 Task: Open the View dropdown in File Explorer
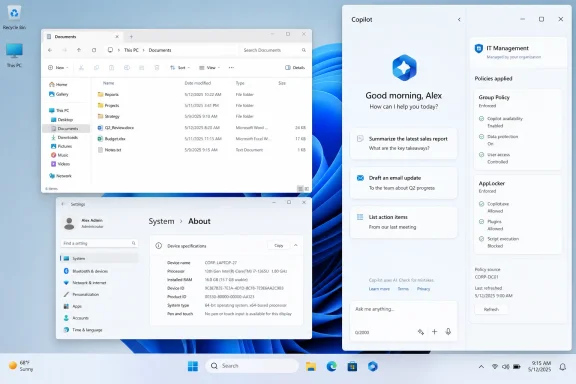pyautogui.click(x=209, y=68)
